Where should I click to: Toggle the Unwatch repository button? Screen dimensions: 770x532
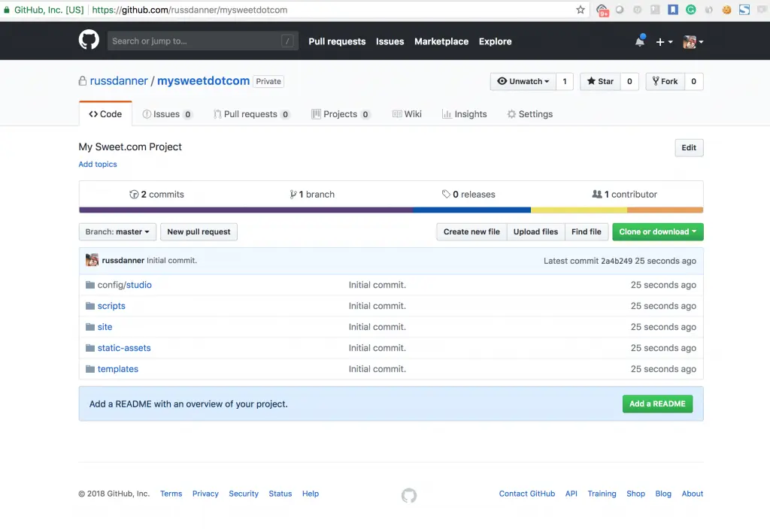pyautogui.click(x=523, y=81)
